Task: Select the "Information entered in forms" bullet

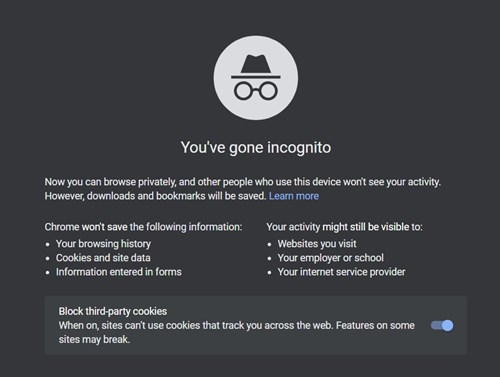Action: pos(119,272)
